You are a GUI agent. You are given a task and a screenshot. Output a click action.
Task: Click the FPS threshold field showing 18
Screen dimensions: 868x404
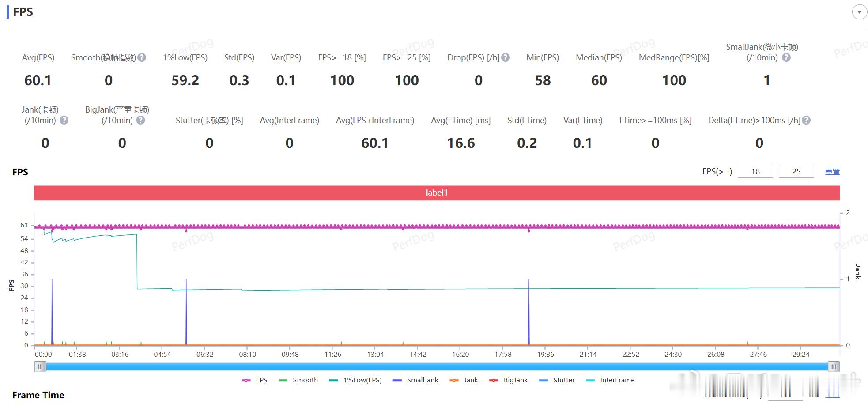pyautogui.click(x=755, y=171)
